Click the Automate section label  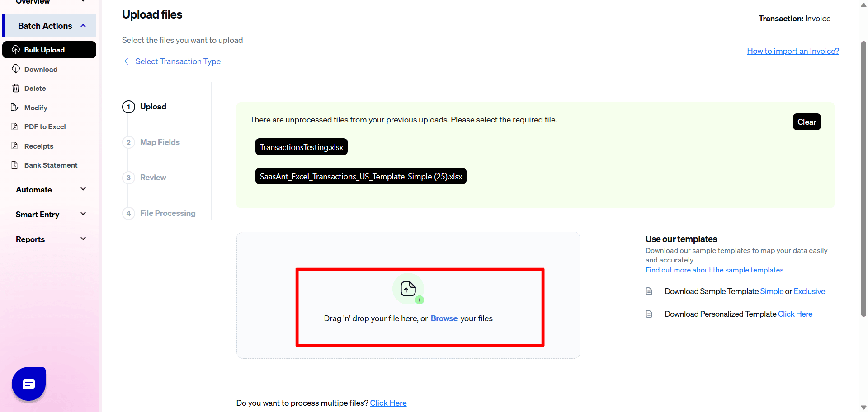(x=34, y=190)
